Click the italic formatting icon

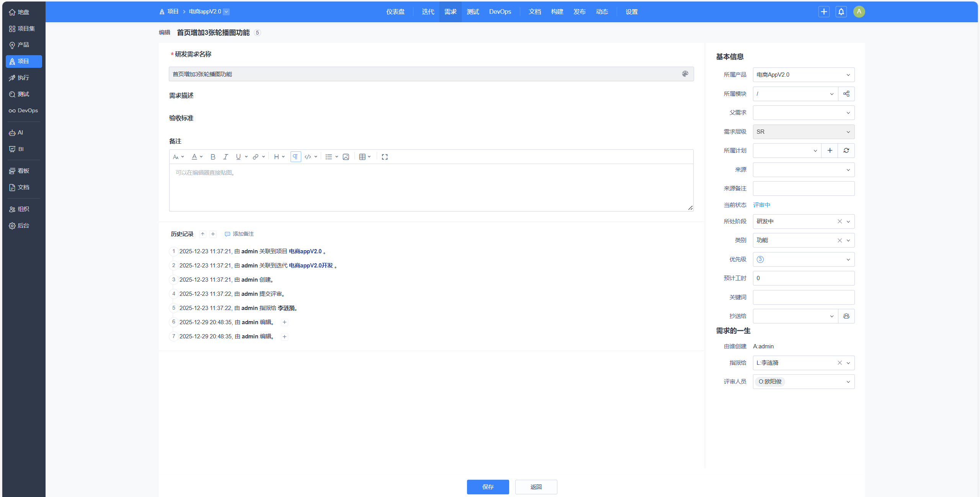pyautogui.click(x=225, y=157)
